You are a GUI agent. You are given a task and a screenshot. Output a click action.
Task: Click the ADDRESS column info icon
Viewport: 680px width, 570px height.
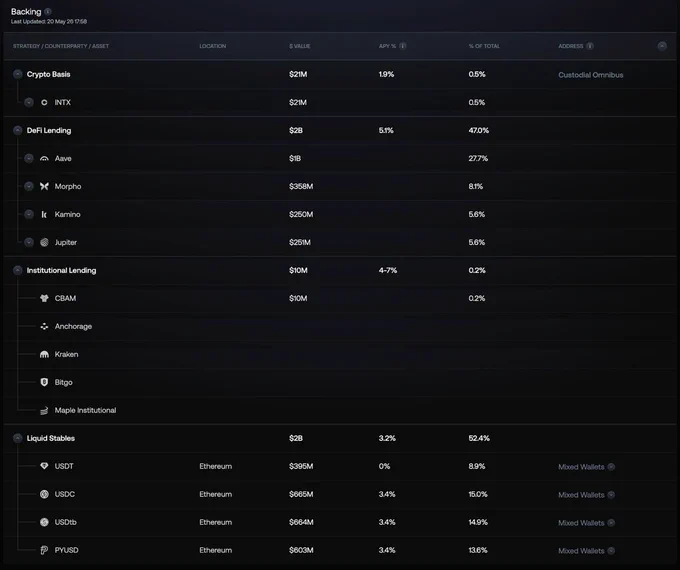coord(590,46)
